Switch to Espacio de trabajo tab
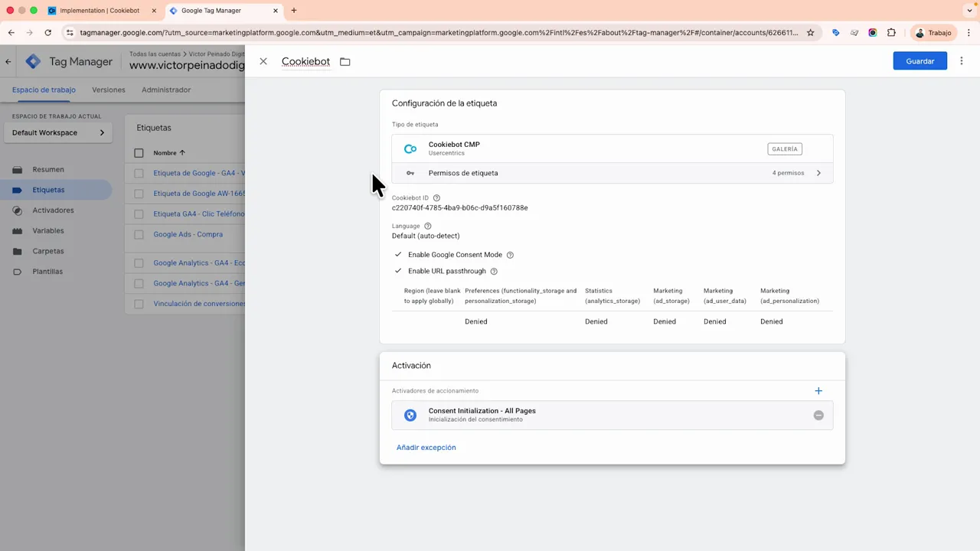This screenshot has height=551, width=980. point(44,90)
